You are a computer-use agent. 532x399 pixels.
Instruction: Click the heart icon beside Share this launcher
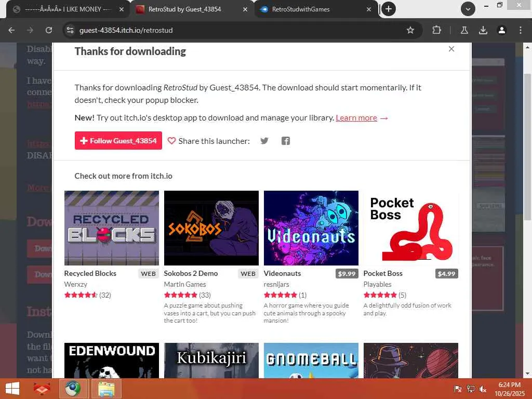[x=171, y=141]
